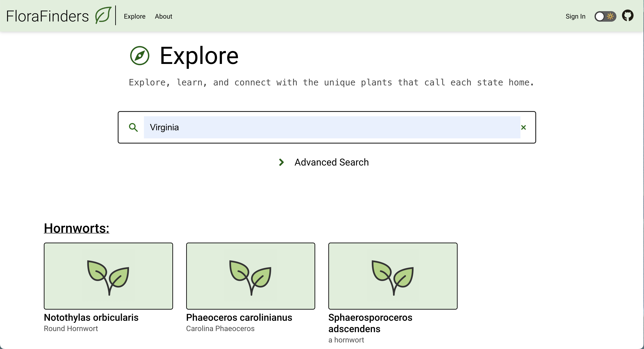Click the Phaeoceros carolinianus name link
644x349 pixels.
coord(239,317)
